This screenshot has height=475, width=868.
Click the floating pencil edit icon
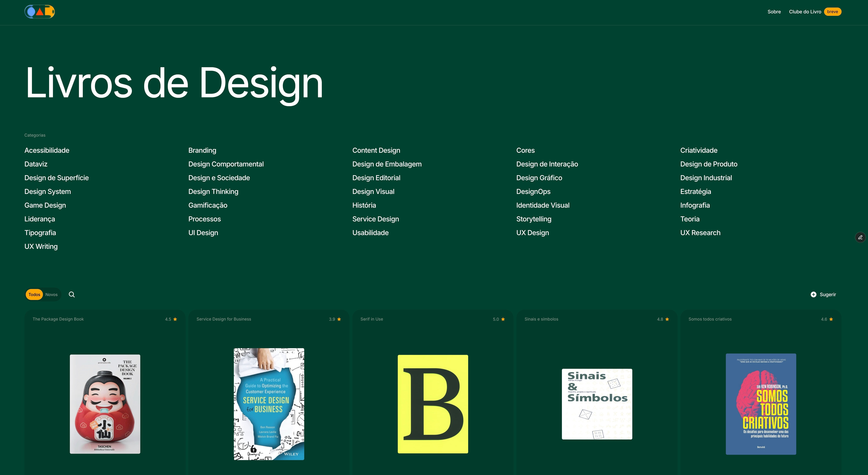click(860, 237)
